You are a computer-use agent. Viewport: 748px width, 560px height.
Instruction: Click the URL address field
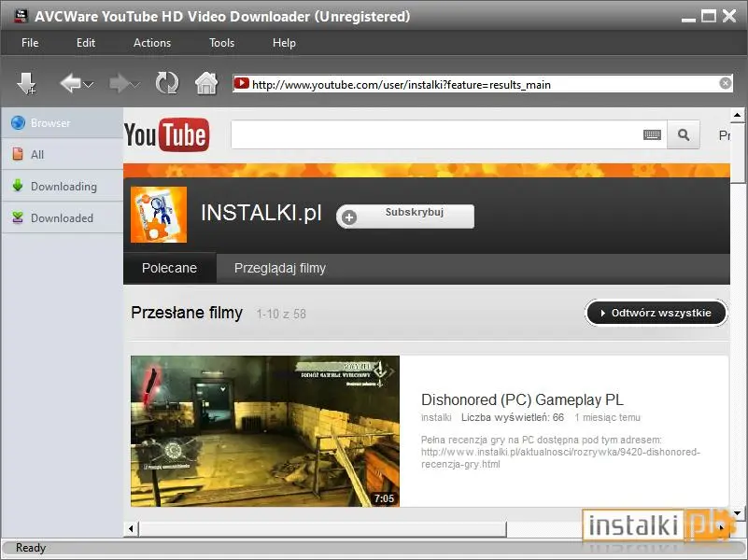[483, 84]
